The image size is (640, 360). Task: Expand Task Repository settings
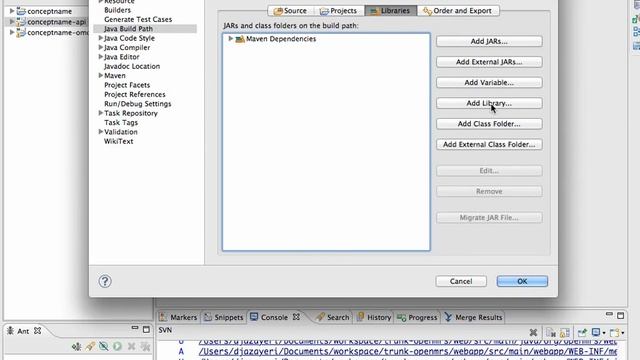point(100,113)
